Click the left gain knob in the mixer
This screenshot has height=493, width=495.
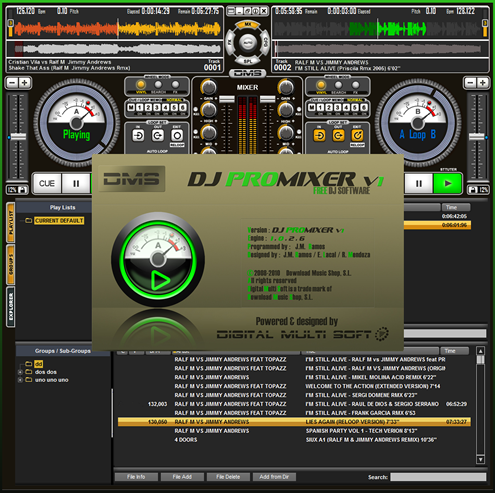pos(208,86)
